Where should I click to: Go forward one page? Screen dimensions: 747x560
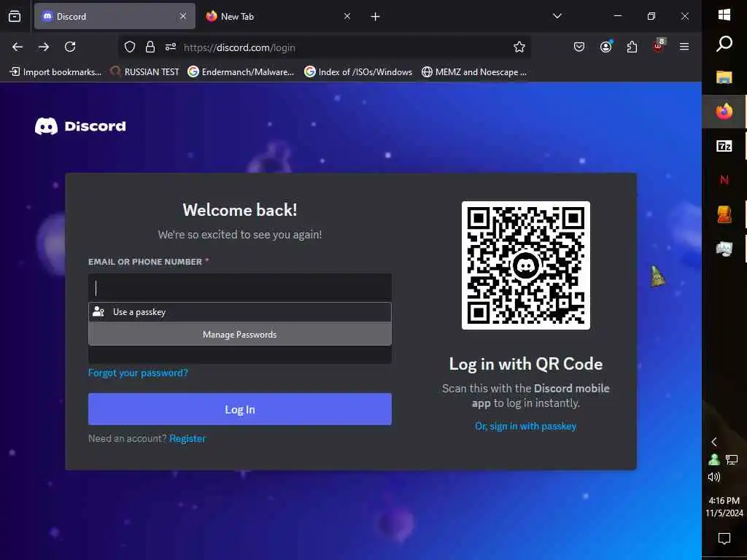point(44,47)
